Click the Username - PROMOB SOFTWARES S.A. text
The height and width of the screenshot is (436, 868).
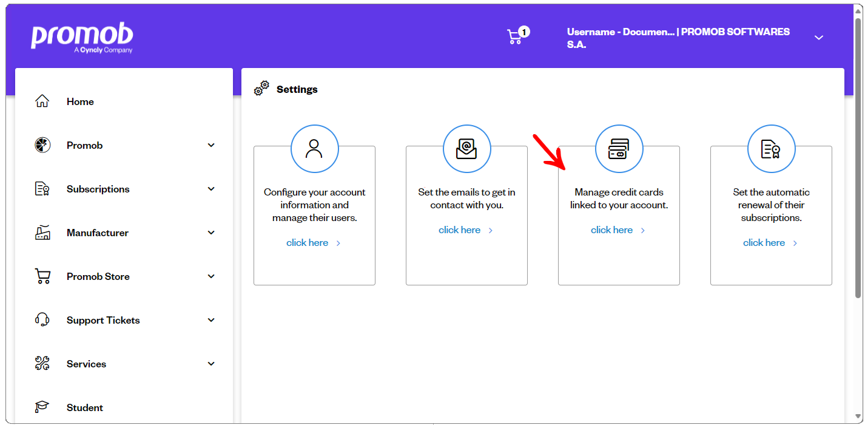point(678,38)
